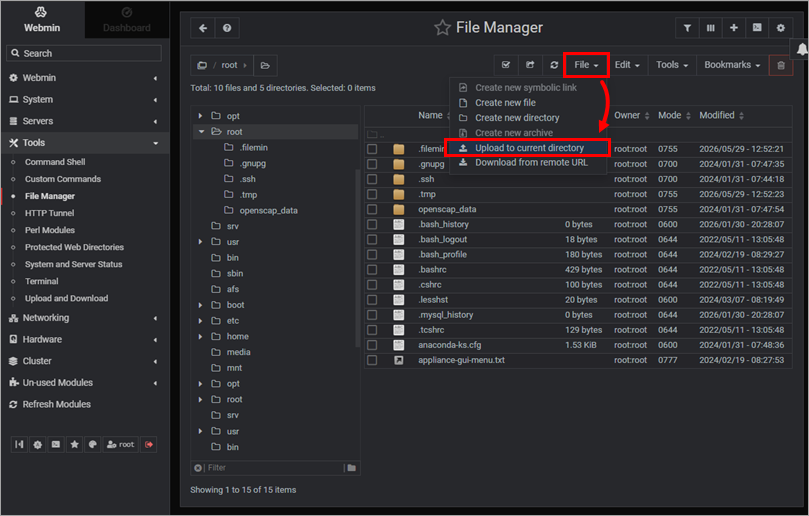Click the tree Filter input field
The height and width of the screenshot is (516, 809).
274,467
